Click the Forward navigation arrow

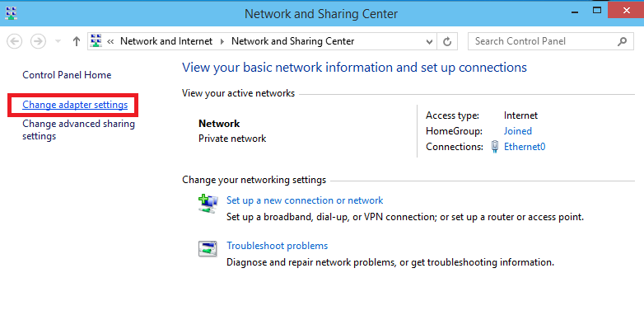tap(38, 41)
